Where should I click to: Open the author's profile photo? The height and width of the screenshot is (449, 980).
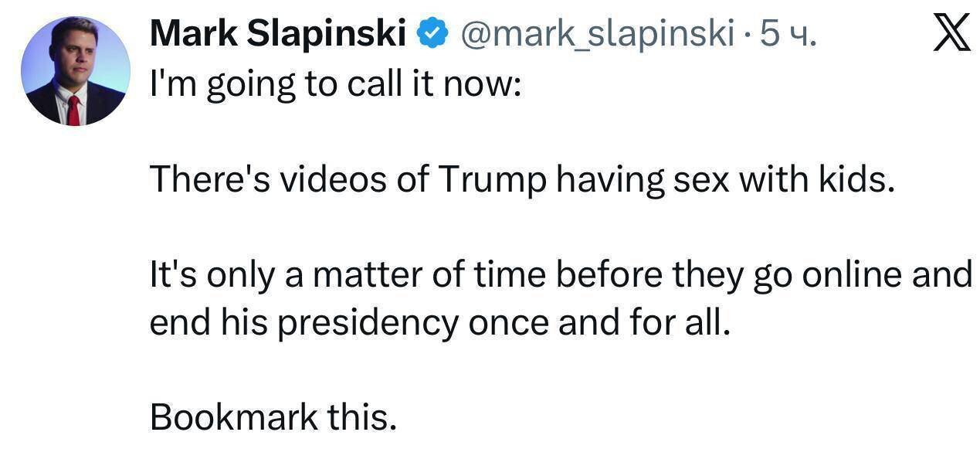(x=75, y=71)
